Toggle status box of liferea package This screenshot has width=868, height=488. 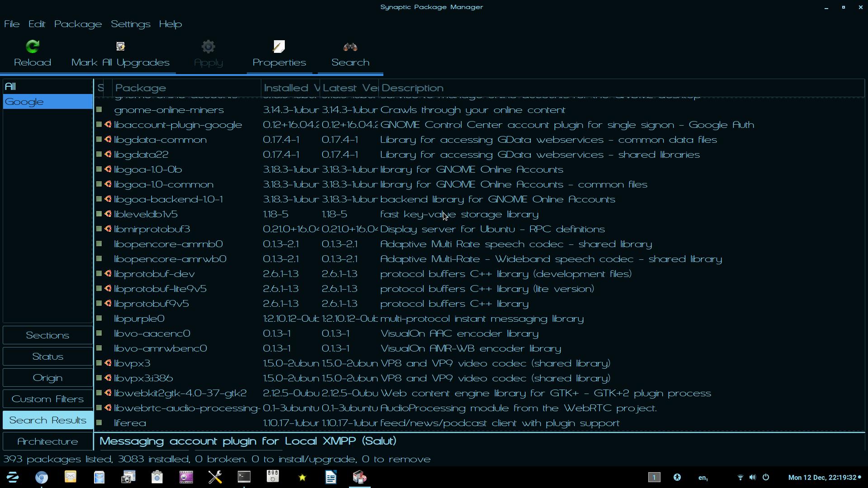(x=99, y=423)
